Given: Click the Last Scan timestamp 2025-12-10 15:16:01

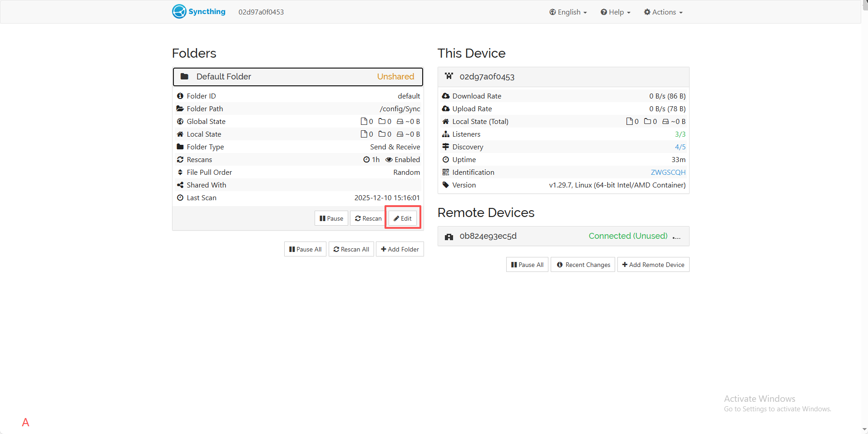Looking at the screenshot, I should [x=387, y=197].
